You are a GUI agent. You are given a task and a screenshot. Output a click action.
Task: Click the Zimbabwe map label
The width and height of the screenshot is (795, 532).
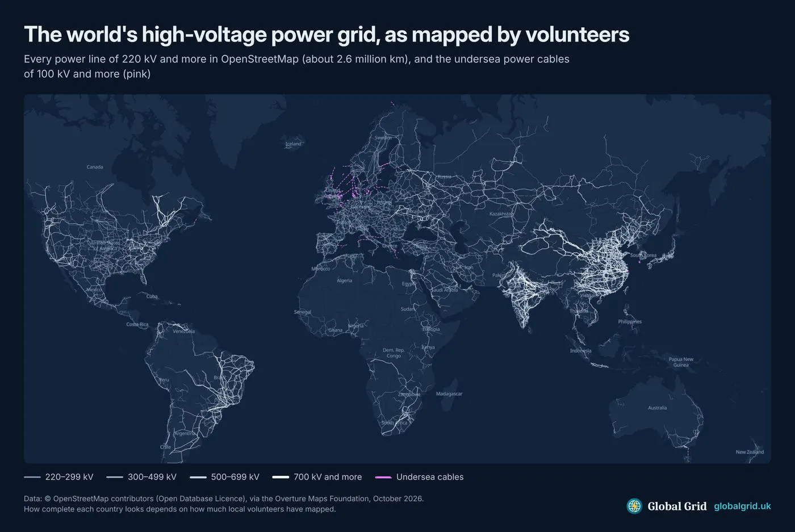point(410,394)
